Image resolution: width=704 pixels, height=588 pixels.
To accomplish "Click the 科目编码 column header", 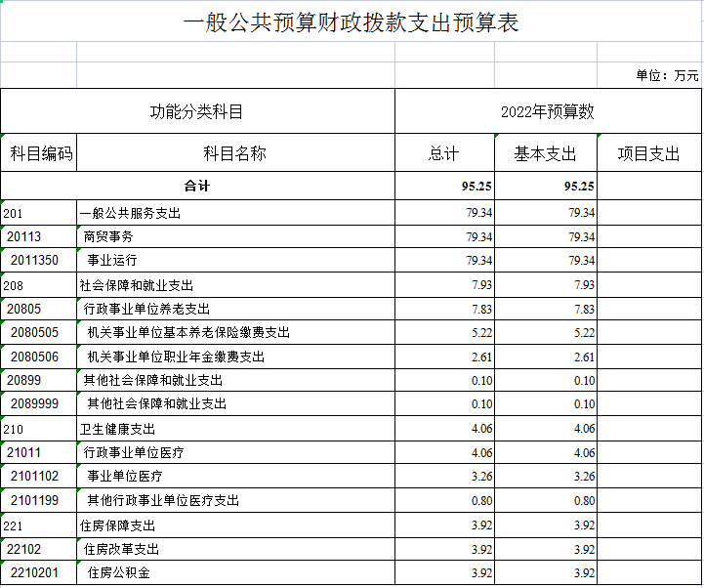I will 39,152.
